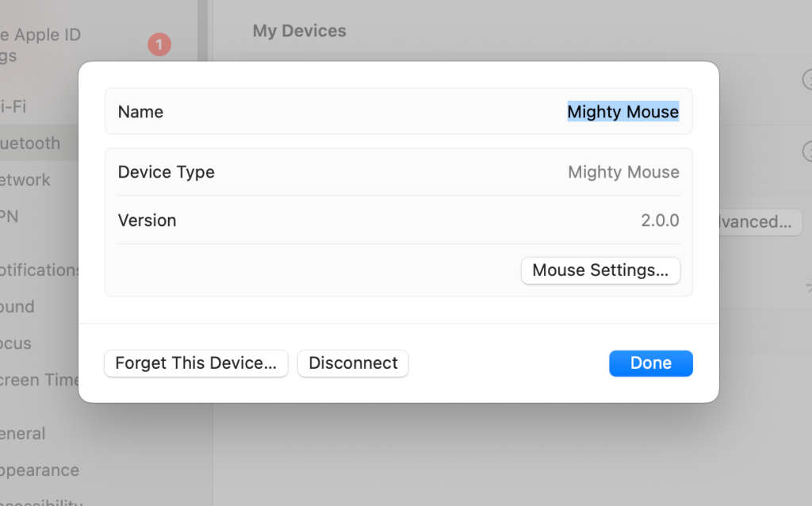Select the Name input field
812x506 pixels.
point(622,112)
